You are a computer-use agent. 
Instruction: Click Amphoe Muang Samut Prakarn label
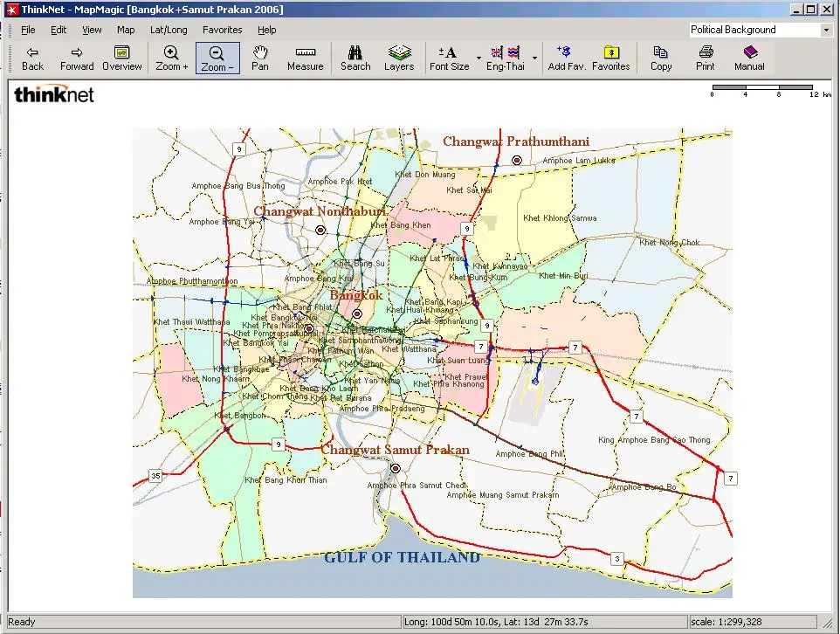point(503,495)
